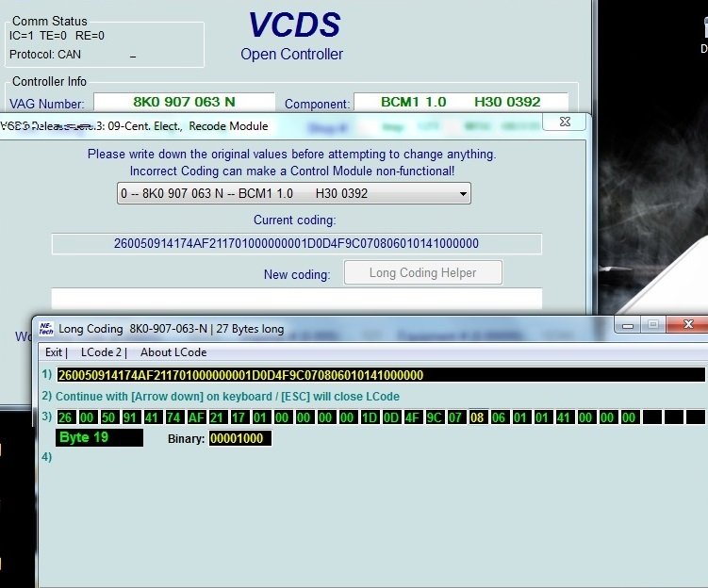Open the Exit menu in LCode
The image size is (708, 588).
point(54,352)
